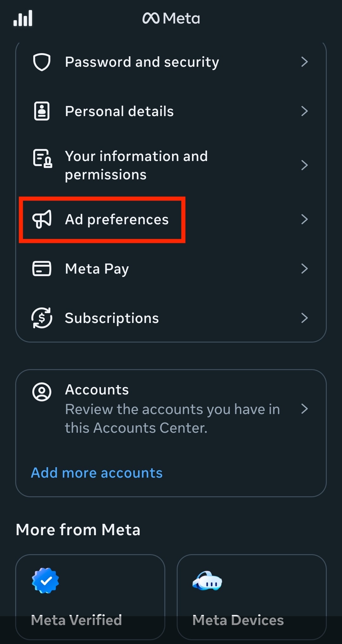Image resolution: width=342 pixels, height=644 pixels.
Task: Click the megaphone Ad preferences icon
Action: [x=42, y=220]
